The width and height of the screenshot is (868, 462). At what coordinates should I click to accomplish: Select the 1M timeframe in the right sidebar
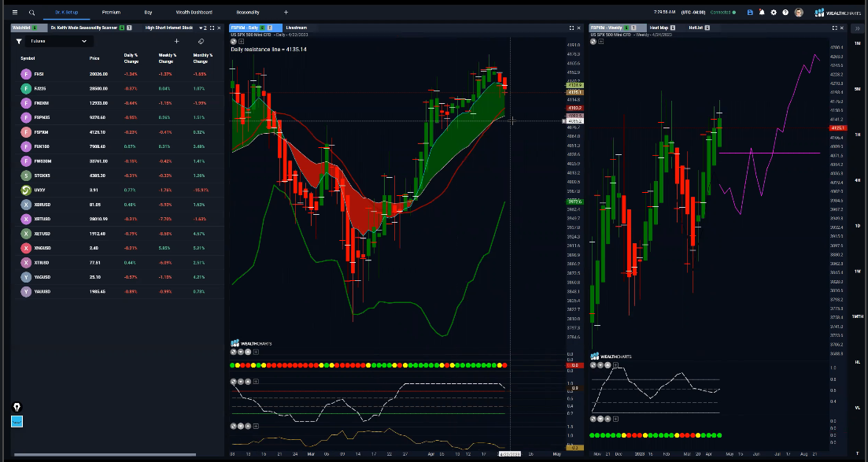pos(858,43)
